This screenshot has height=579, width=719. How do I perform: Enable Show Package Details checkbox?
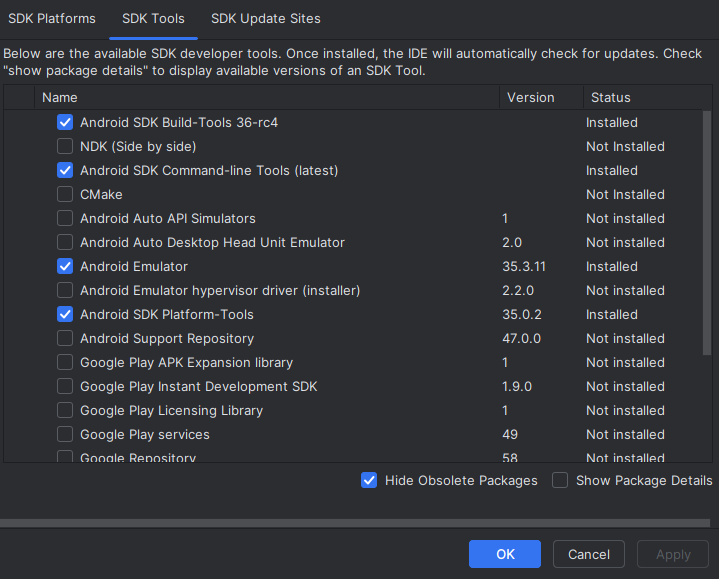tap(560, 480)
